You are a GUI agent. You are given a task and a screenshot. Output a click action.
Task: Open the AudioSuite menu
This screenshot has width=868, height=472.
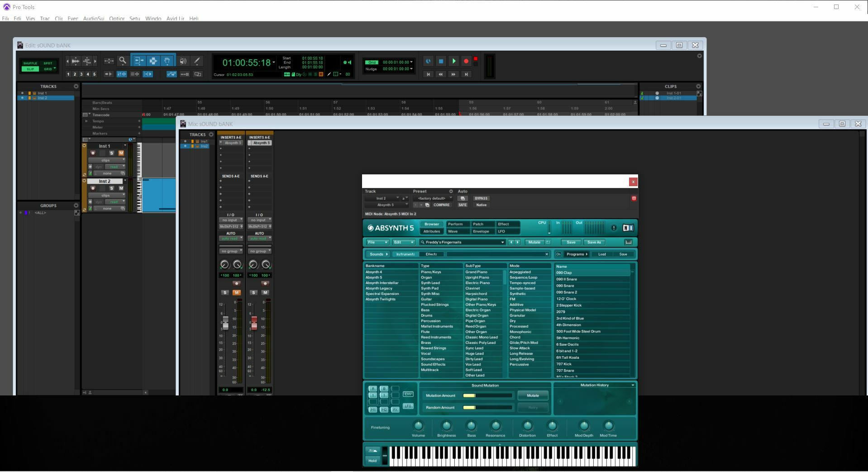(x=94, y=19)
